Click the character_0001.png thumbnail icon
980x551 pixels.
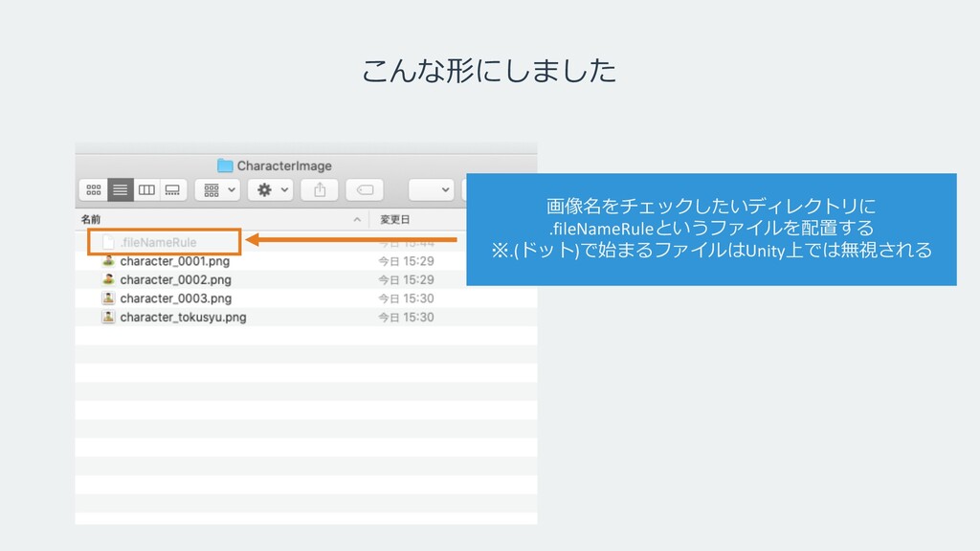tap(108, 260)
